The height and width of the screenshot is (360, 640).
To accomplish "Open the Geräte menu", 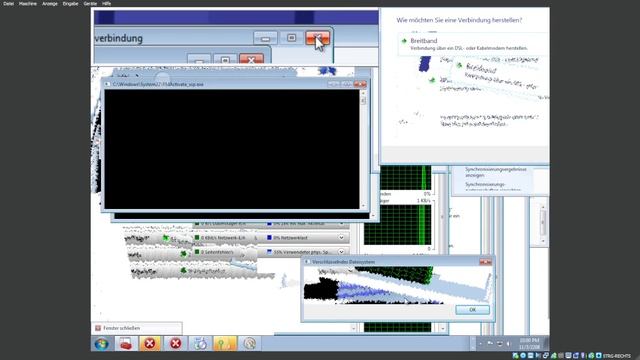I will click(90, 3).
